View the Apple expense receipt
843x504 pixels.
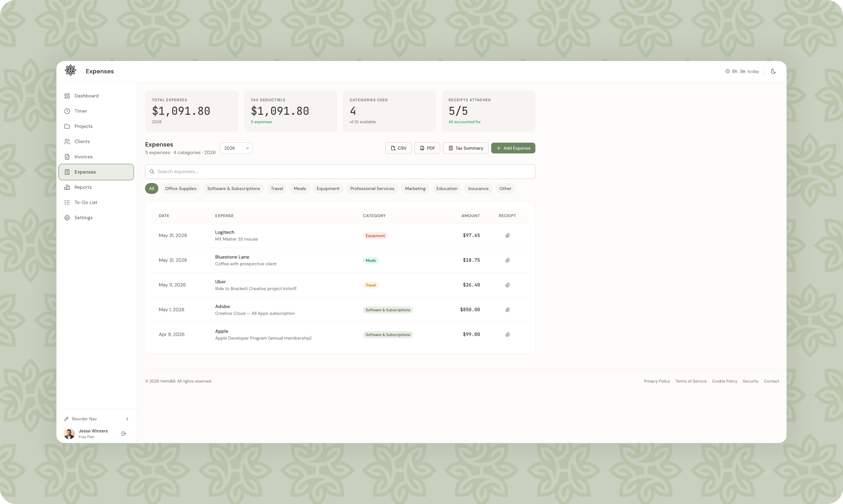pos(507,335)
